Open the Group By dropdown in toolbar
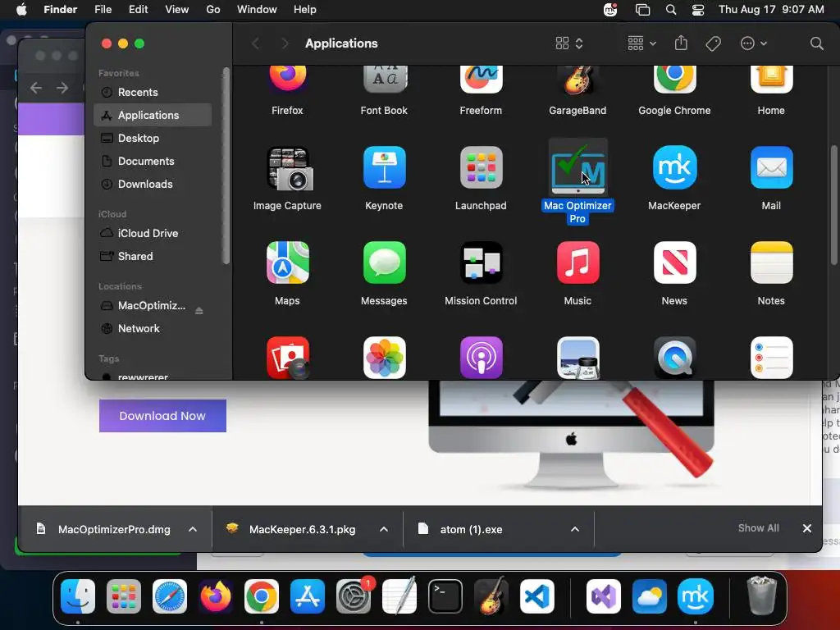The width and height of the screenshot is (840, 630). point(641,43)
